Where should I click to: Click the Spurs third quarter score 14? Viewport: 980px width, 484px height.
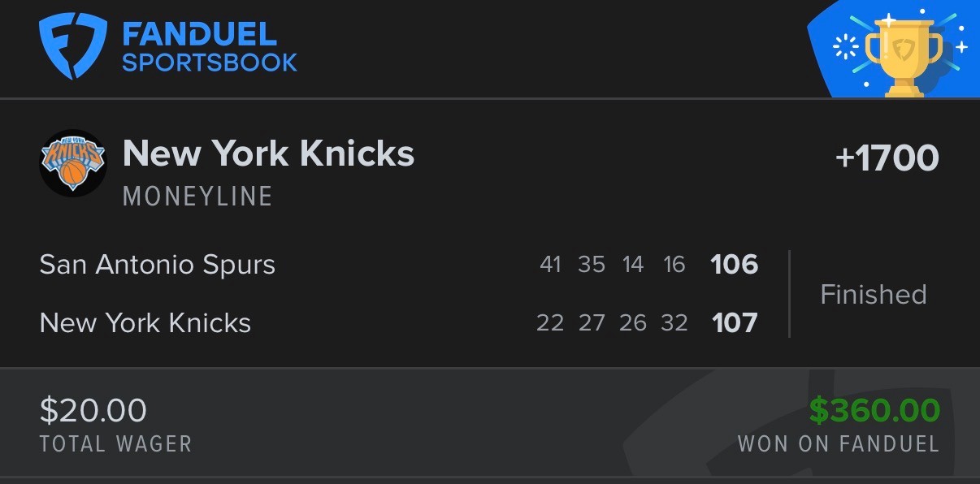coord(633,265)
